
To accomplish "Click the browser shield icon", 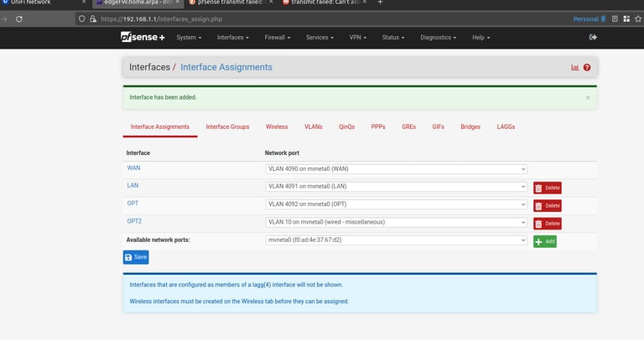I will [81, 19].
